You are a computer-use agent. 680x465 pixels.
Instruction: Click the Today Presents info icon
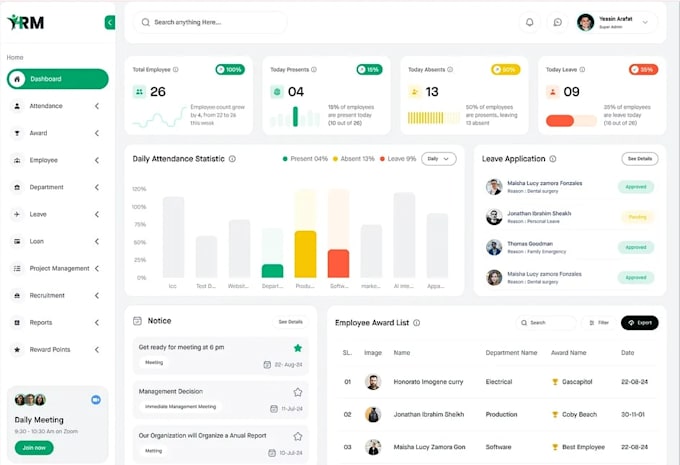(314, 69)
